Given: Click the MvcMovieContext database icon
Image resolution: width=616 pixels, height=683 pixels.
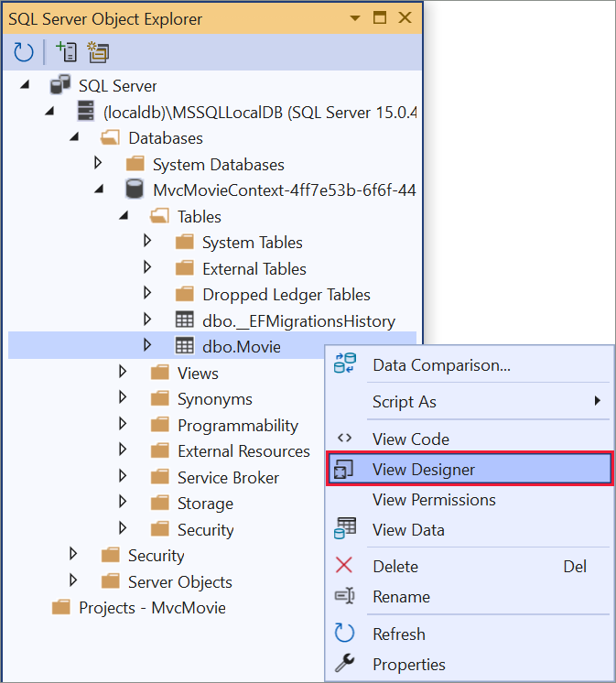Looking at the screenshot, I should pyautogui.click(x=135, y=190).
